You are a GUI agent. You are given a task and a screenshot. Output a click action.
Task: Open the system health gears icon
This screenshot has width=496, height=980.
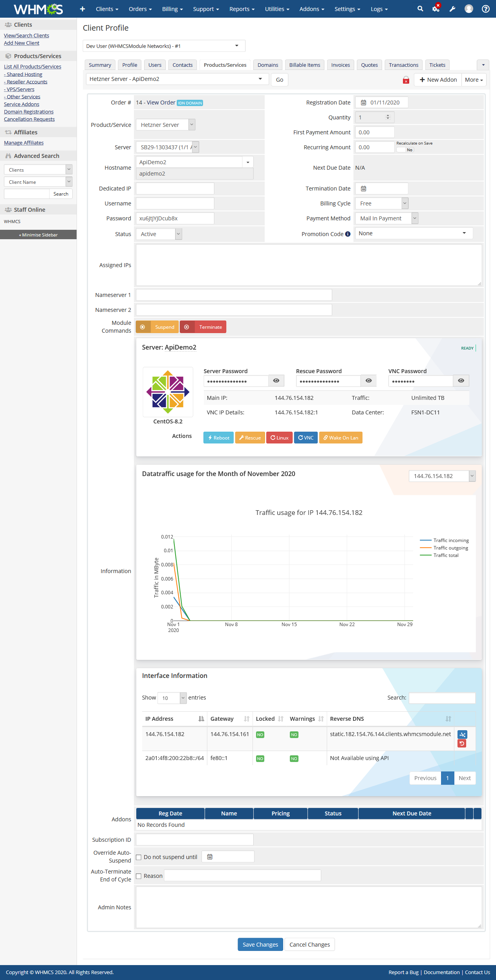pyautogui.click(x=436, y=8)
